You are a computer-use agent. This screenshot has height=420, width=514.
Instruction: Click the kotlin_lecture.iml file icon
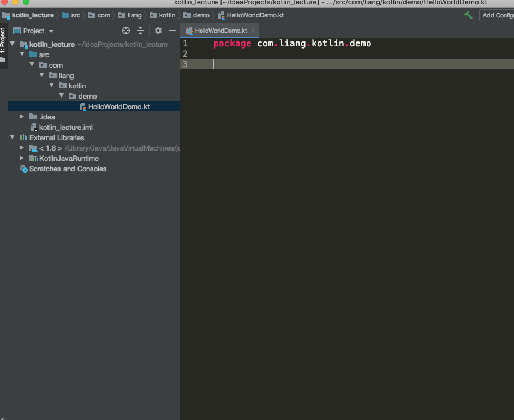[33, 128]
